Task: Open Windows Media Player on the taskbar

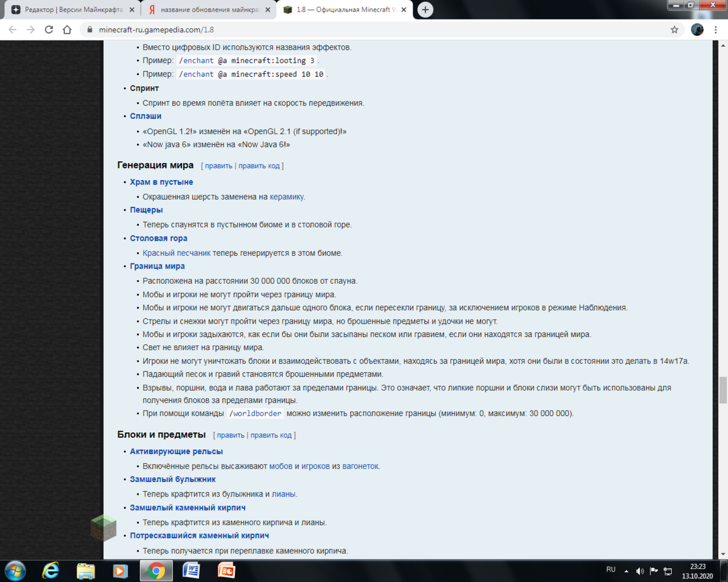Action: tap(121, 570)
